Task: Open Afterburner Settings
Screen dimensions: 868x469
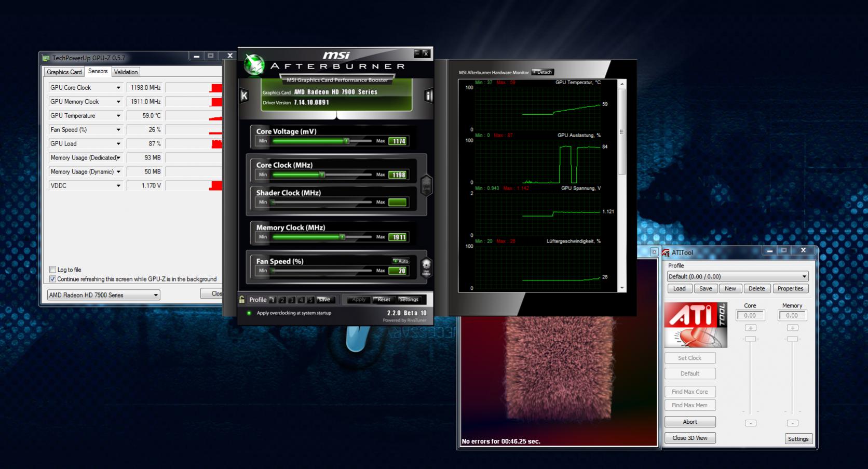Action: (x=409, y=300)
